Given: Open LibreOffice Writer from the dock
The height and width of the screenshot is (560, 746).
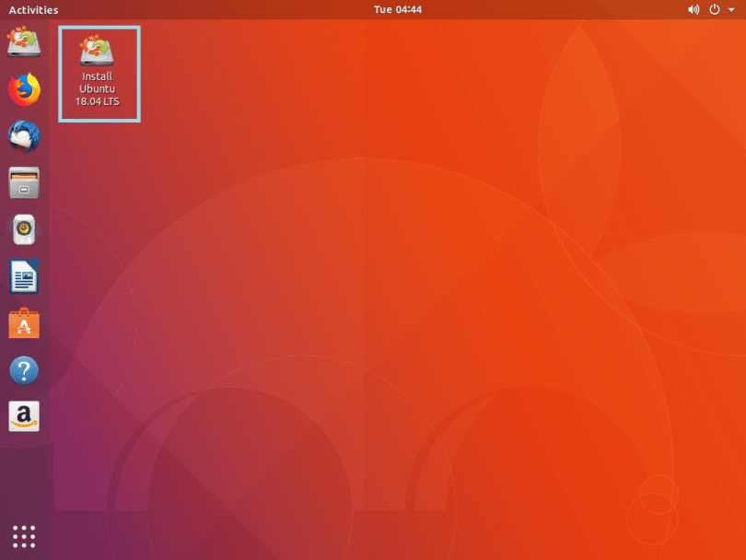Looking at the screenshot, I should pos(23,276).
